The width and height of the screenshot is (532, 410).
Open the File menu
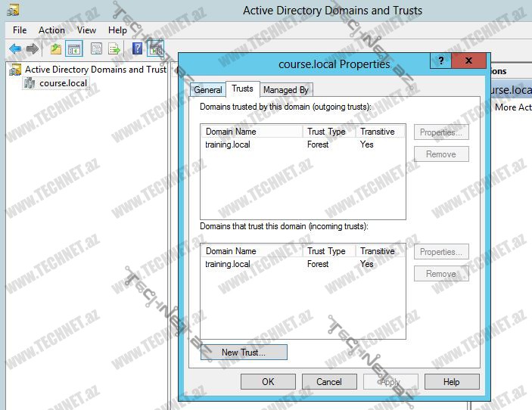point(20,30)
